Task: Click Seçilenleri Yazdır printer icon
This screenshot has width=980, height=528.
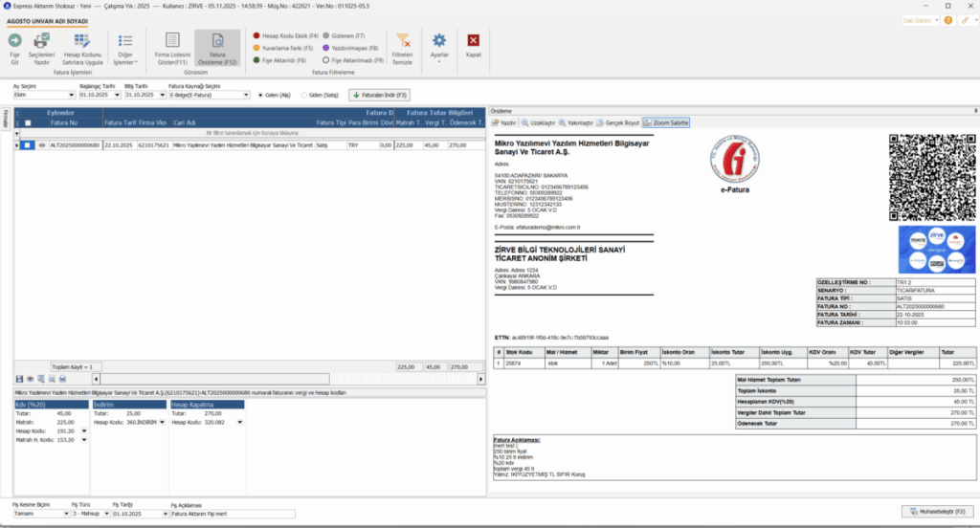Action: pyautogui.click(x=41, y=41)
